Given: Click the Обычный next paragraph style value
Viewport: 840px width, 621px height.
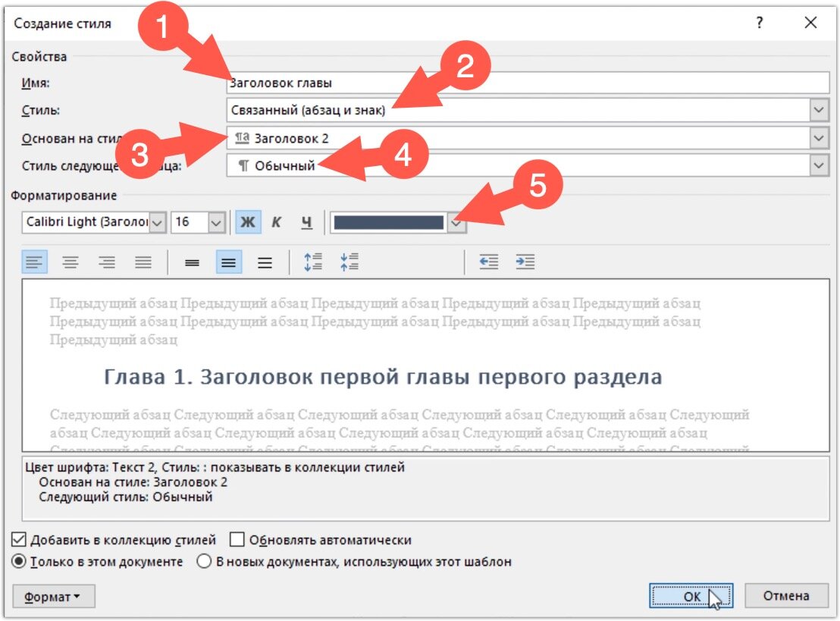Looking at the screenshot, I should click(x=284, y=166).
